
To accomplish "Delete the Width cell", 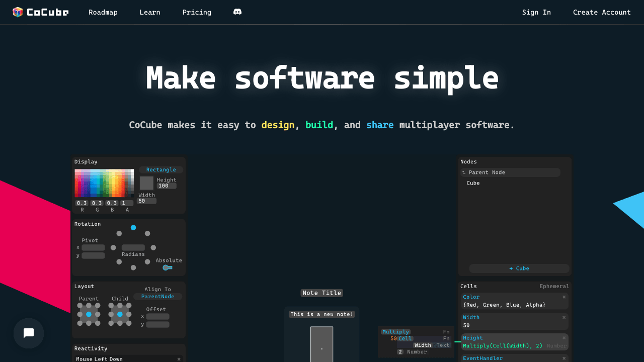I will [564, 318].
